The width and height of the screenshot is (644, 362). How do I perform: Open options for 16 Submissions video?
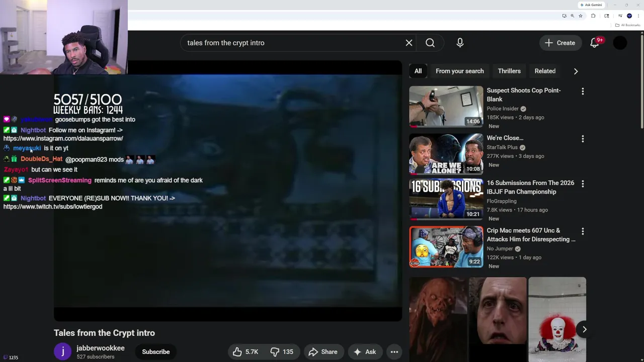pyautogui.click(x=583, y=184)
